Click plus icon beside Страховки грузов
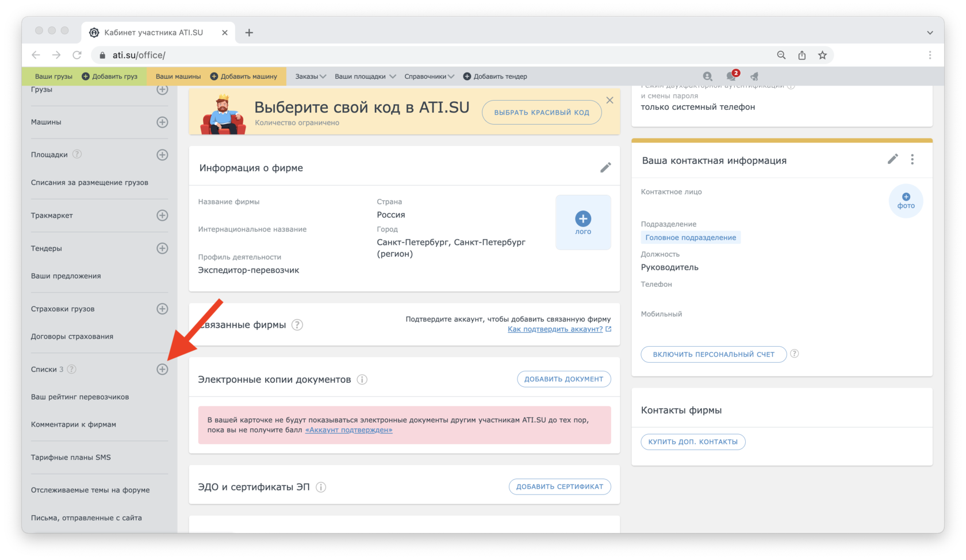The height and width of the screenshot is (560, 966). [x=162, y=309]
